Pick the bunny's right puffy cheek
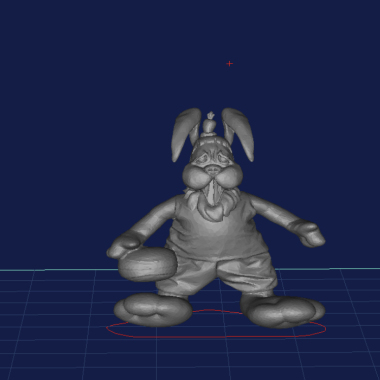 tap(230, 176)
